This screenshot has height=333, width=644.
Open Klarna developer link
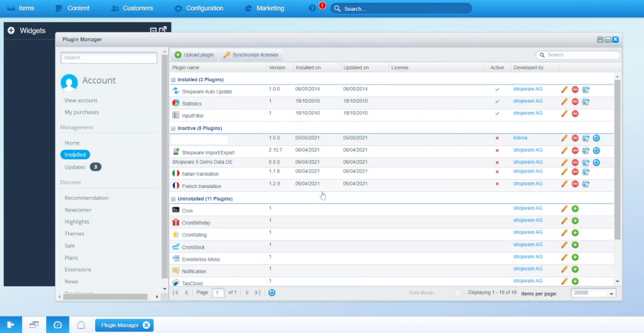(x=520, y=138)
